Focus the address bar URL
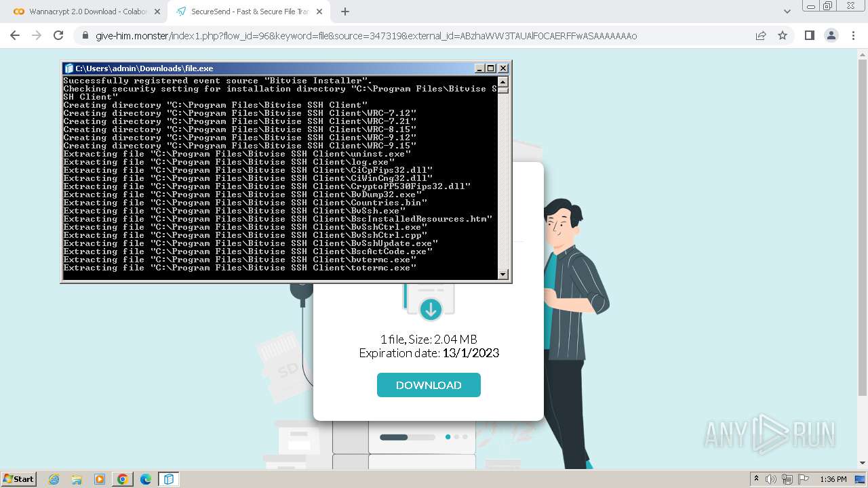 point(366,36)
